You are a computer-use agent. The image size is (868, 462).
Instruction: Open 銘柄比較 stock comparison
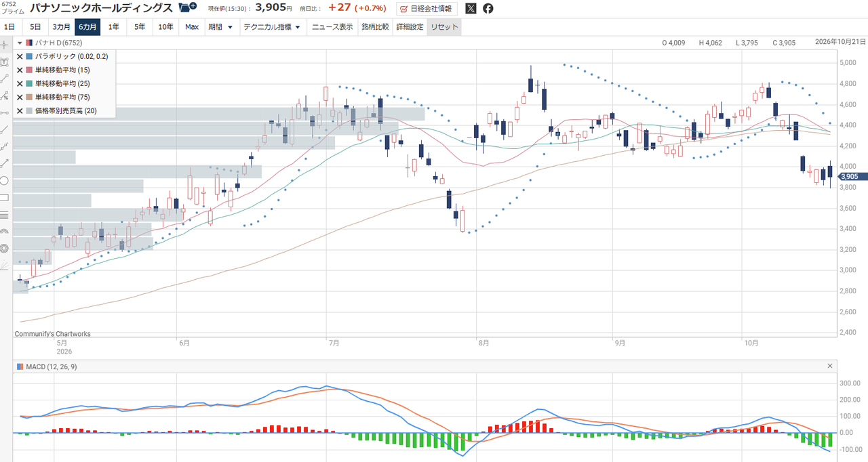click(375, 27)
